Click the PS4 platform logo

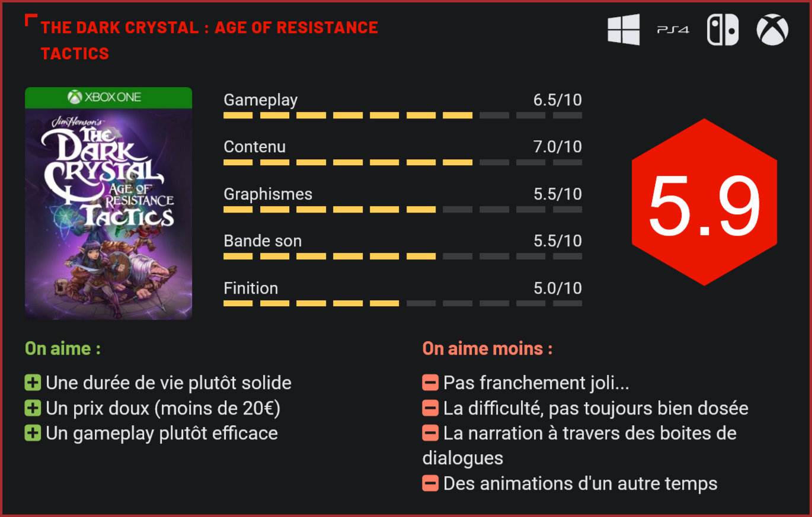[x=673, y=30]
